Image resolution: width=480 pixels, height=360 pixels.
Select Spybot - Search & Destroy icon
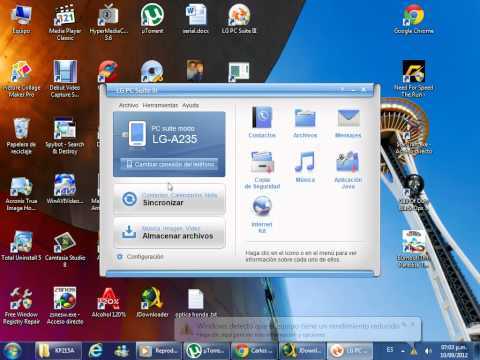(65, 135)
